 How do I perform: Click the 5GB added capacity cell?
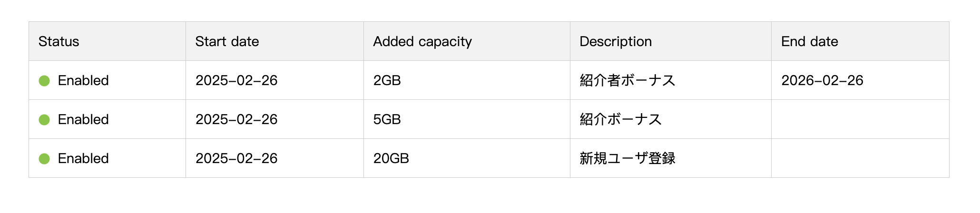coord(387,120)
